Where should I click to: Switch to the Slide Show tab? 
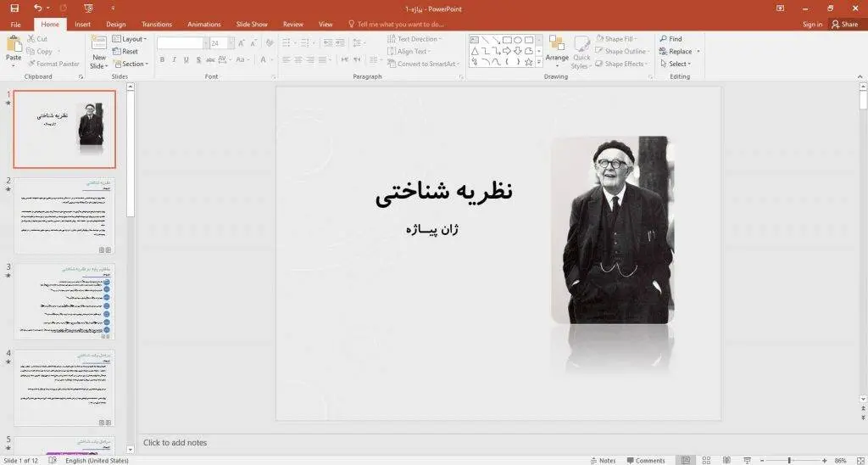(252, 25)
